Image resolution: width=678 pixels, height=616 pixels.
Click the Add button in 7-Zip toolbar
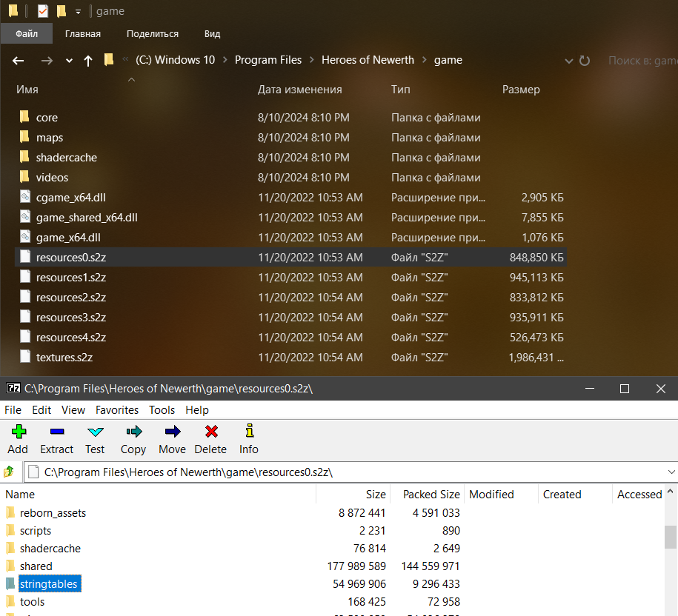pos(19,439)
